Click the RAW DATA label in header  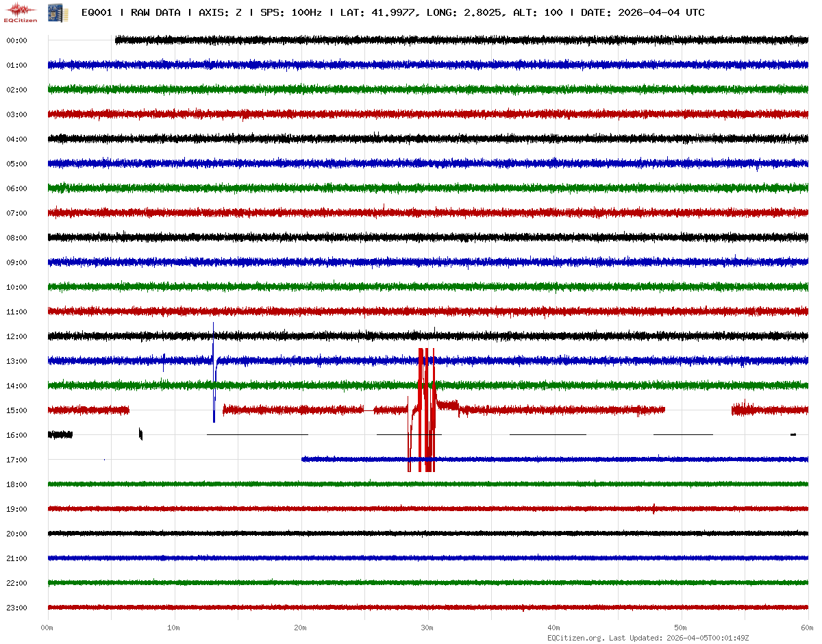click(155, 12)
